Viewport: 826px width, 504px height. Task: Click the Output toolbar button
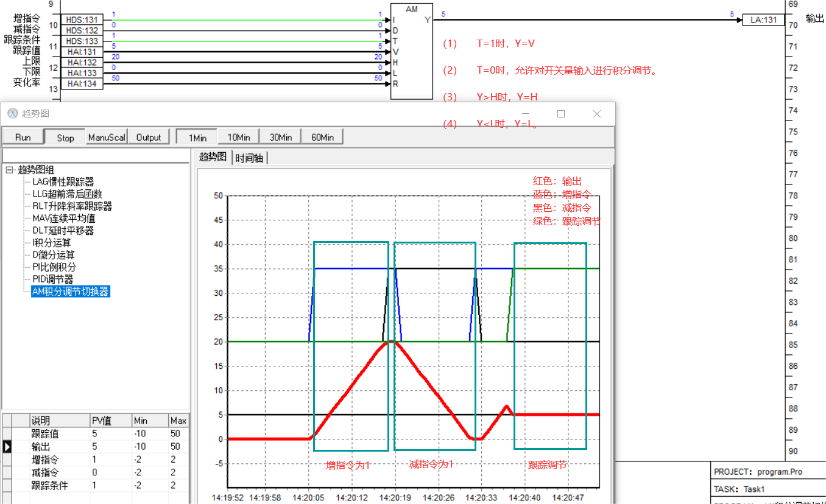[x=149, y=137]
